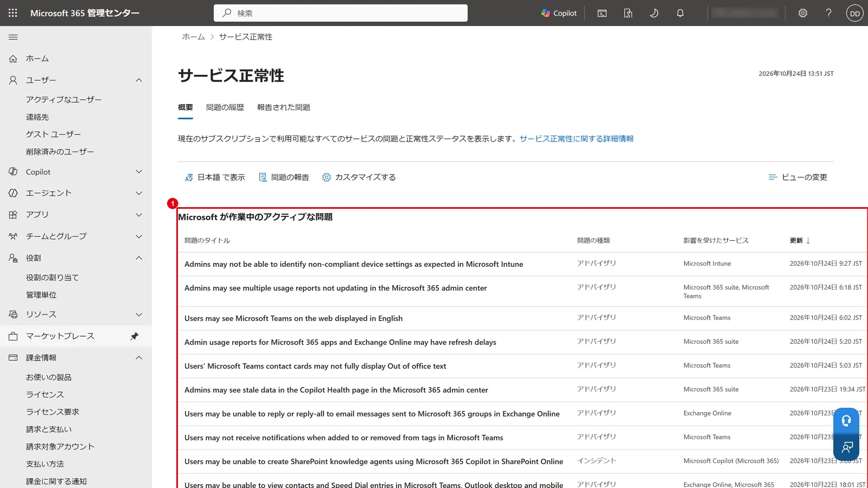Open ビューの変更 options

797,177
